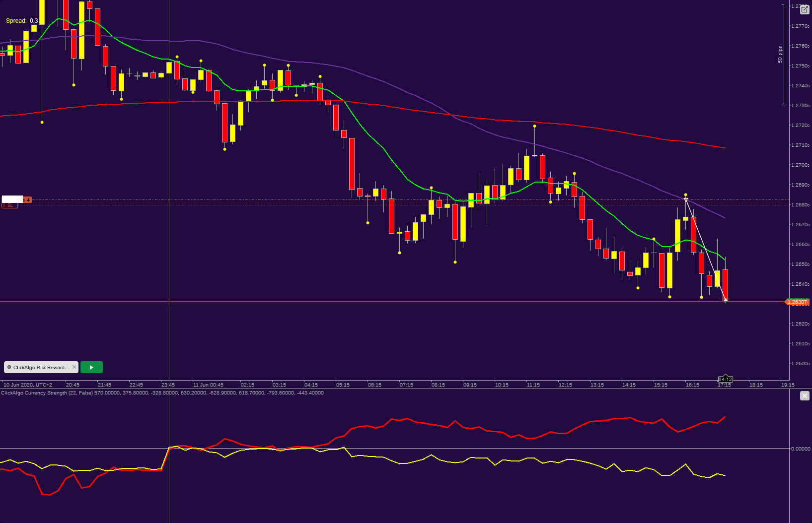Close the ClickAlgo Risk Reward indicator chip
This screenshot has width=812, height=523.
click(74, 367)
